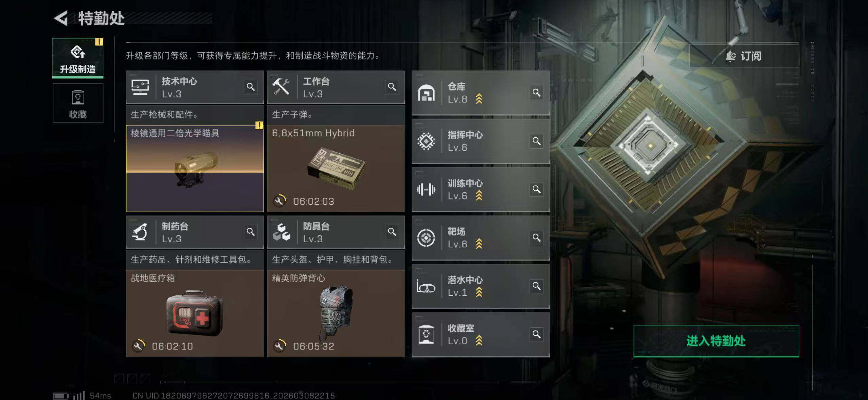Click the 仓库 Lv.8 upgrade arrows indicator
The width and height of the screenshot is (868, 400).
[479, 99]
